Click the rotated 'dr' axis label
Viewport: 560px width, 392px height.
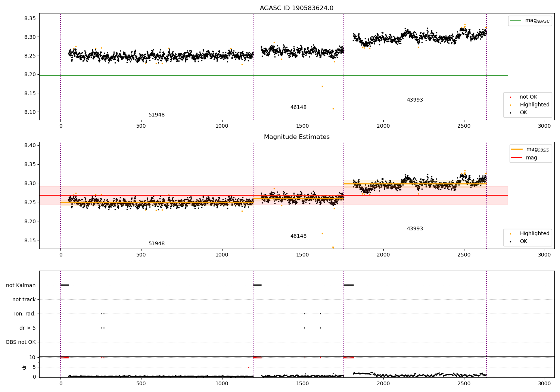click(24, 367)
